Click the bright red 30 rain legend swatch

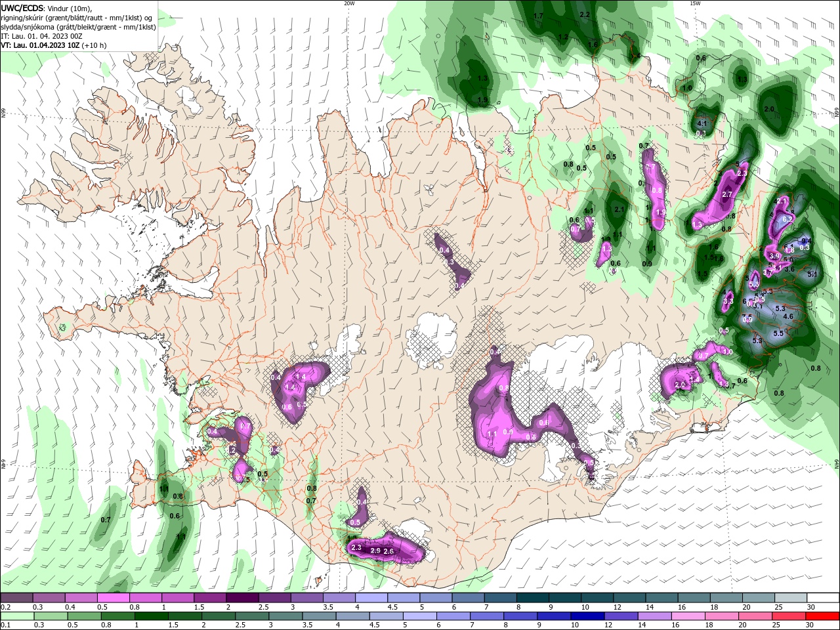(824, 616)
